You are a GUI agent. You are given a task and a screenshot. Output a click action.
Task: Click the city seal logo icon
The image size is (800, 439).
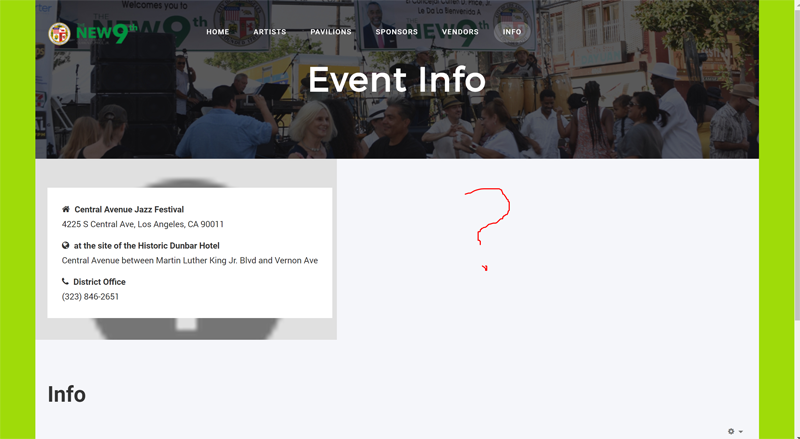pos(59,34)
